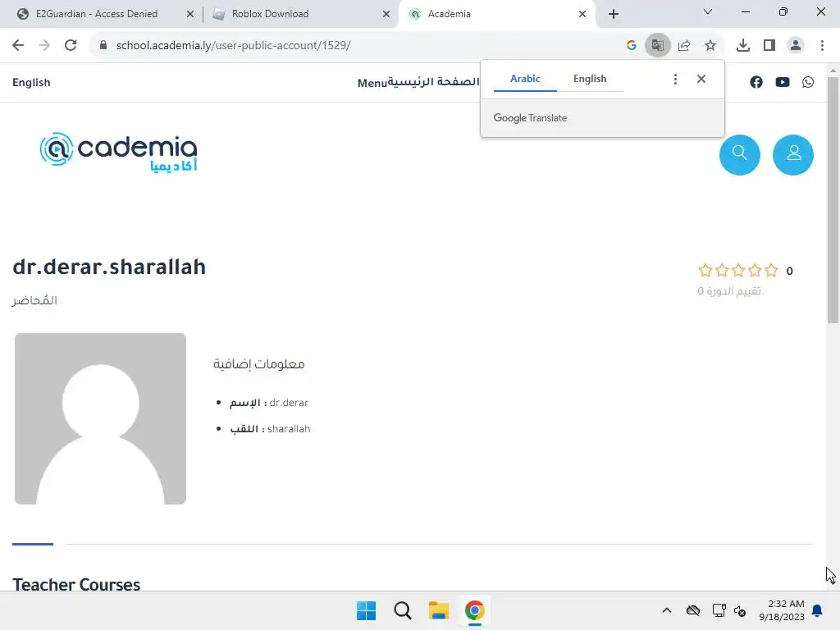Switch to E2Guardian Access Denied tab
Viewport: 840px width, 630px height.
97,14
